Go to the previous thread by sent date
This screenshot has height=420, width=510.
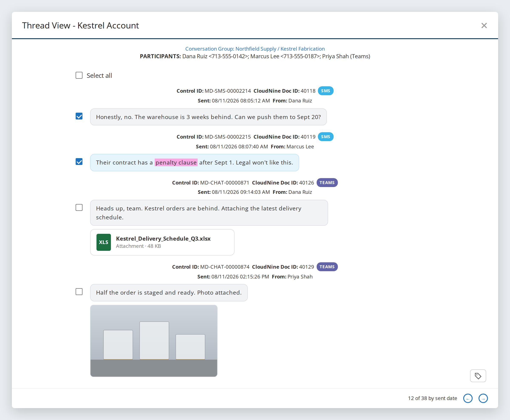468,398
